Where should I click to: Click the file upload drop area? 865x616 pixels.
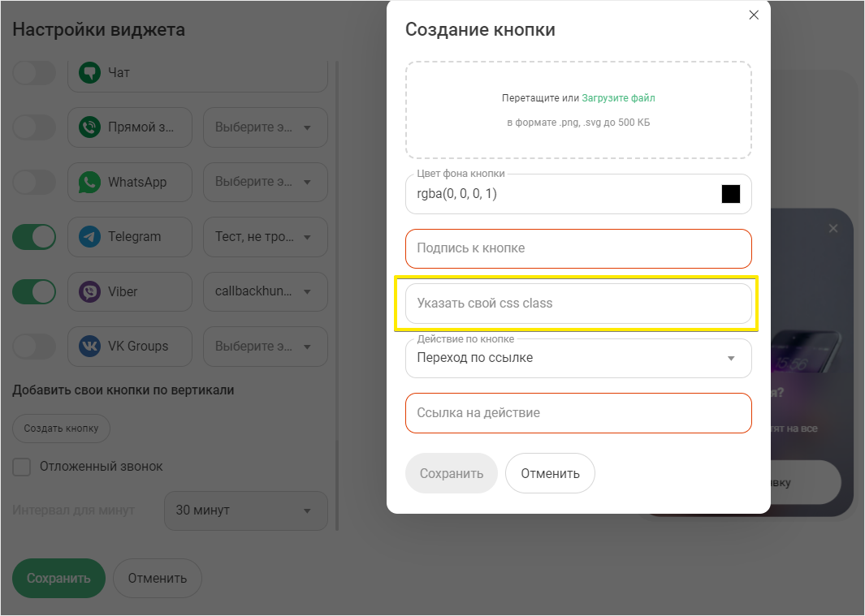coord(578,110)
